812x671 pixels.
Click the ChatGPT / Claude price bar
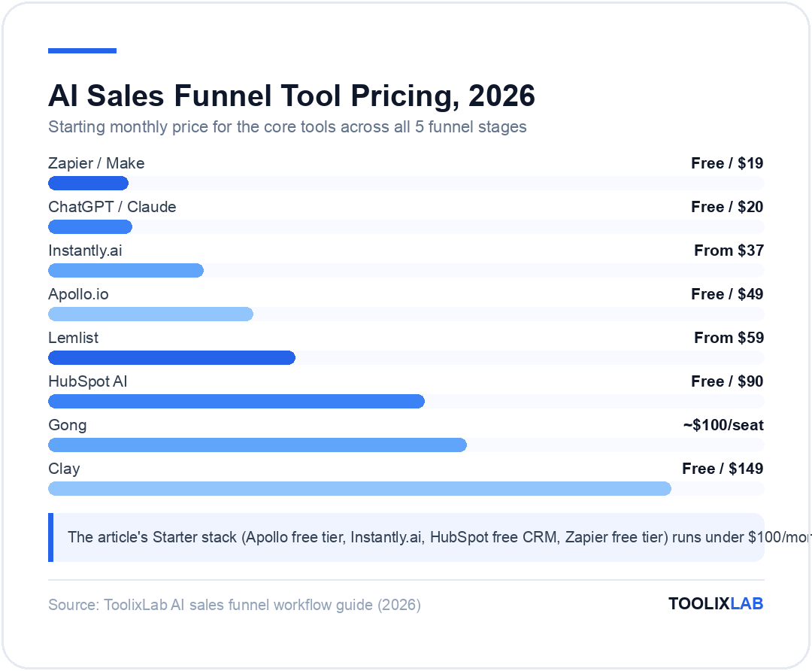90,226
